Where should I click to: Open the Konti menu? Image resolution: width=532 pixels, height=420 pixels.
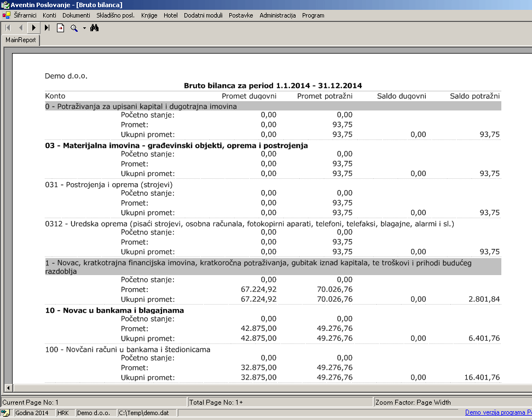coord(49,15)
